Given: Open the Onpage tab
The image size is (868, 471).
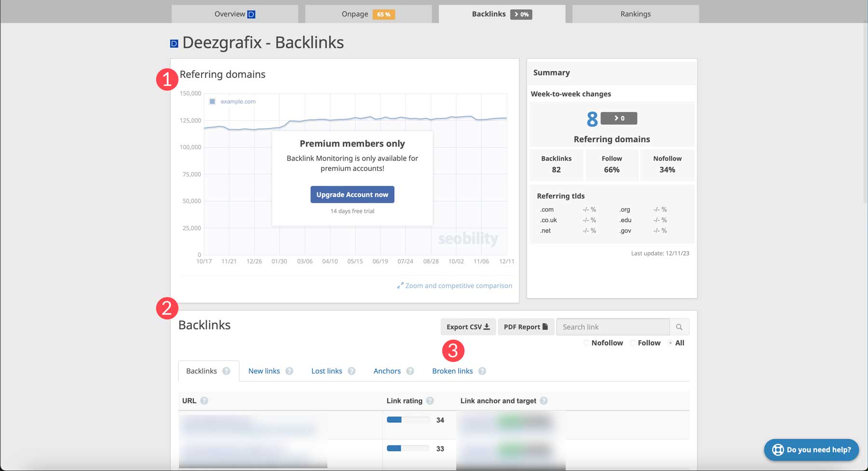Looking at the screenshot, I should (x=355, y=14).
